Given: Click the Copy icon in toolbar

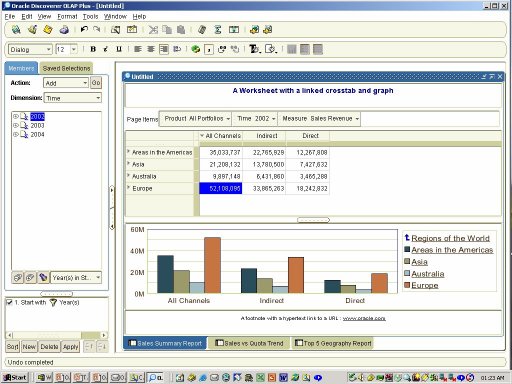Looking at the screenshot, I should pyautogui.click(x=167, y=30).
